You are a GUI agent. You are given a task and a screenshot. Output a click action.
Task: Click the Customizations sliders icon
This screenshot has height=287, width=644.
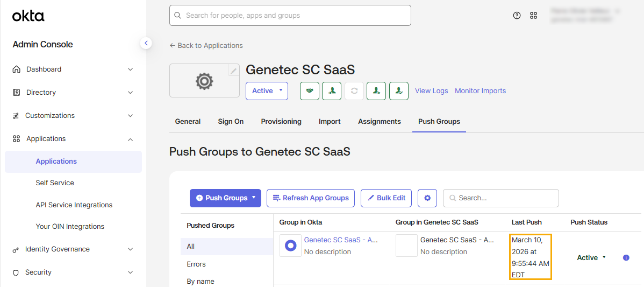coord(16,116)
